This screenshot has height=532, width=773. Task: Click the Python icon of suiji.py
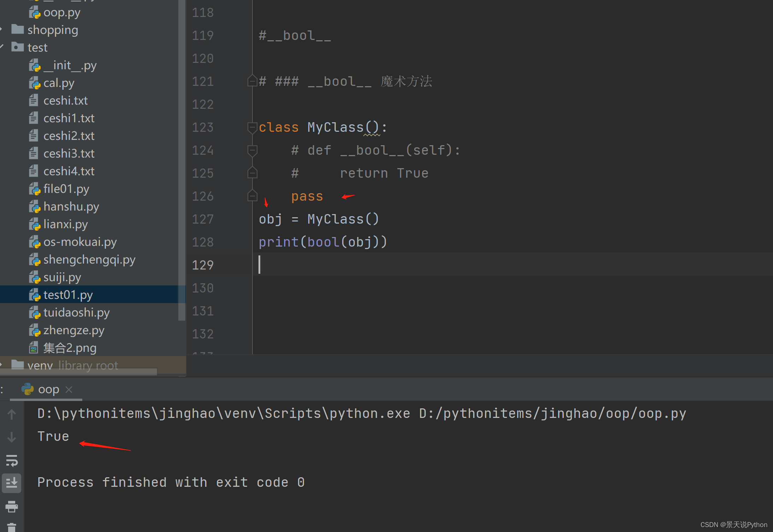[x=35, y=277]
